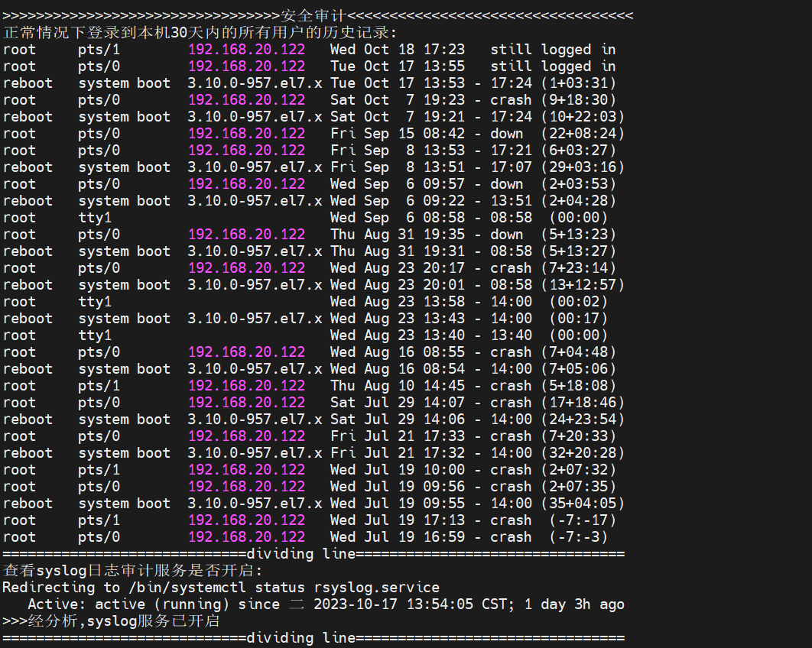Click the duration (9+18:30)
The image size is (812, 648).
(x=579, y=100)
